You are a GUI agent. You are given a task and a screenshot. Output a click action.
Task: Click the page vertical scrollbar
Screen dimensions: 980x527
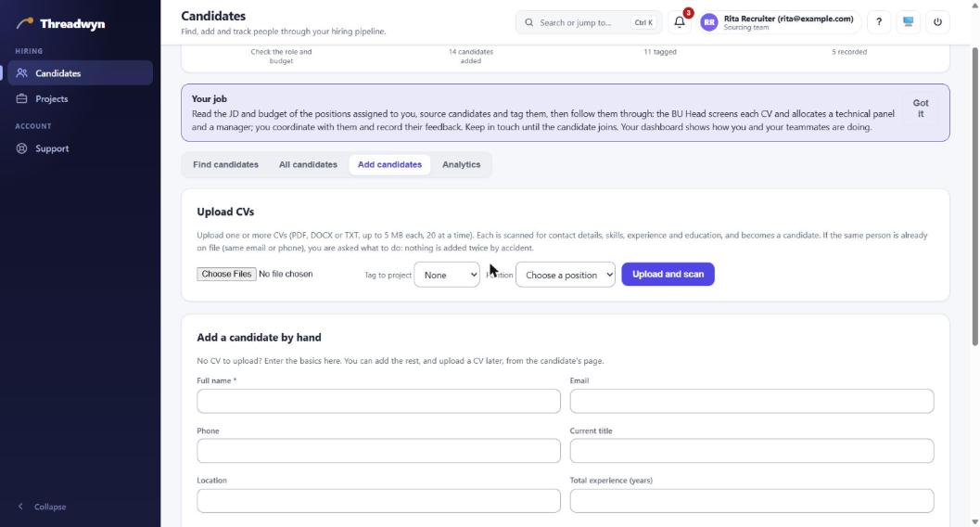pos(975,196)
